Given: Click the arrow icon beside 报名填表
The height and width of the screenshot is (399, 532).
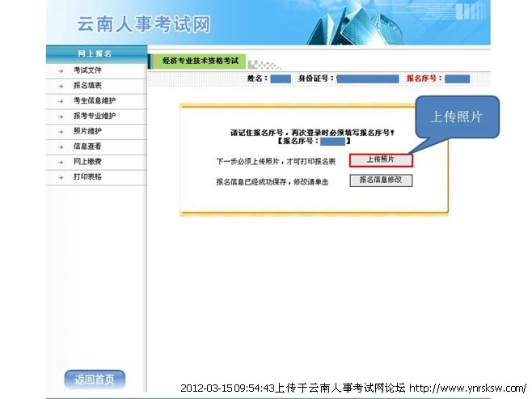Looking at the screenshot, I should 60,86.
